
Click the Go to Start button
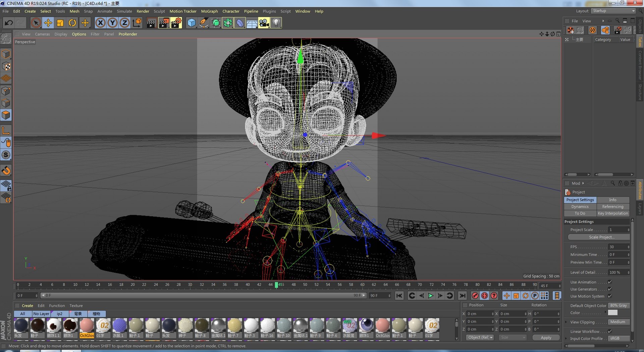pyautogui.click(x=399, y=296)
